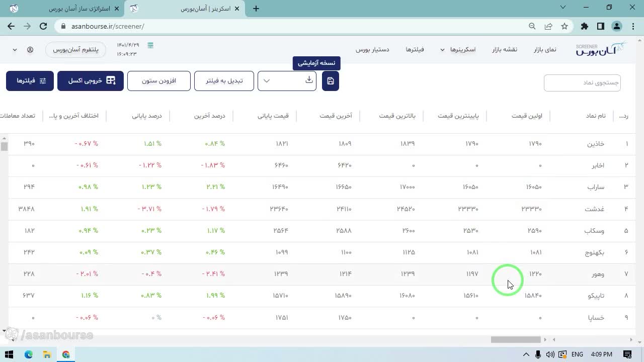Image resolution: width=644 pixels, height=362 pixels.
Task: Click the جستجوی نماد search field
Action: coord(582,83)
